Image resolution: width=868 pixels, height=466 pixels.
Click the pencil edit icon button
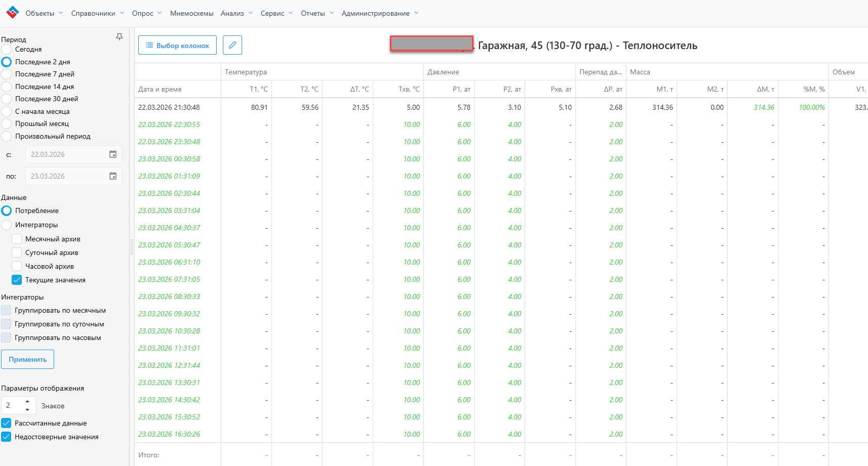(x=232, y=45)
